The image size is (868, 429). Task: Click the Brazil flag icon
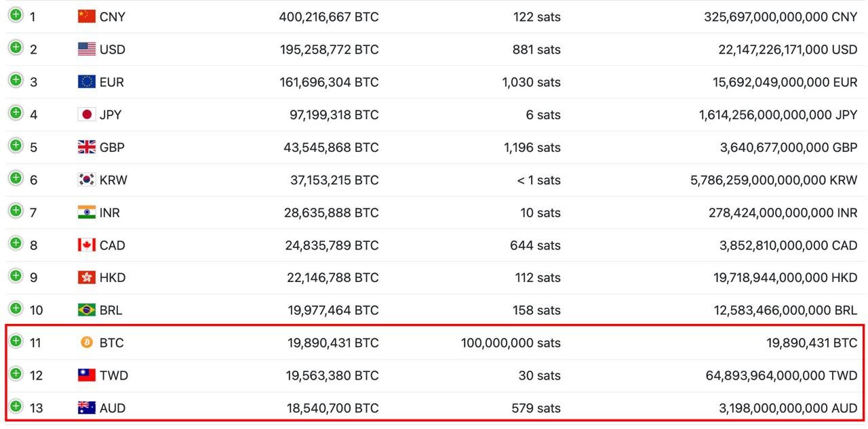tap(87, 310)
